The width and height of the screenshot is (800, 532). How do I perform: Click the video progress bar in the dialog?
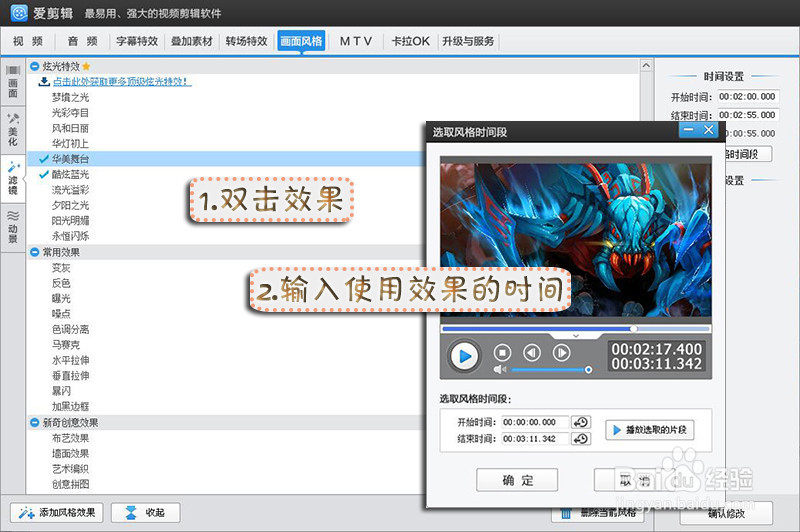pos(576,329)
